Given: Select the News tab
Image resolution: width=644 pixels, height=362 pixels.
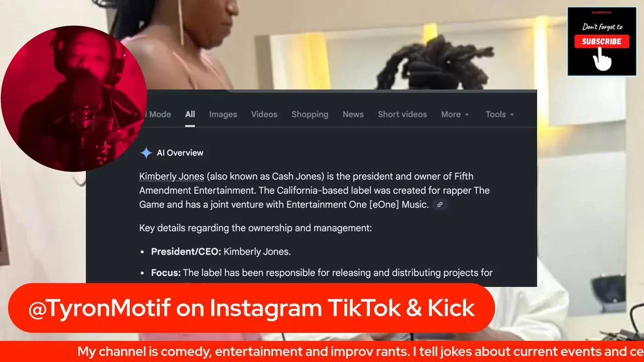Looking at the screenshot, I should [353, 114].
